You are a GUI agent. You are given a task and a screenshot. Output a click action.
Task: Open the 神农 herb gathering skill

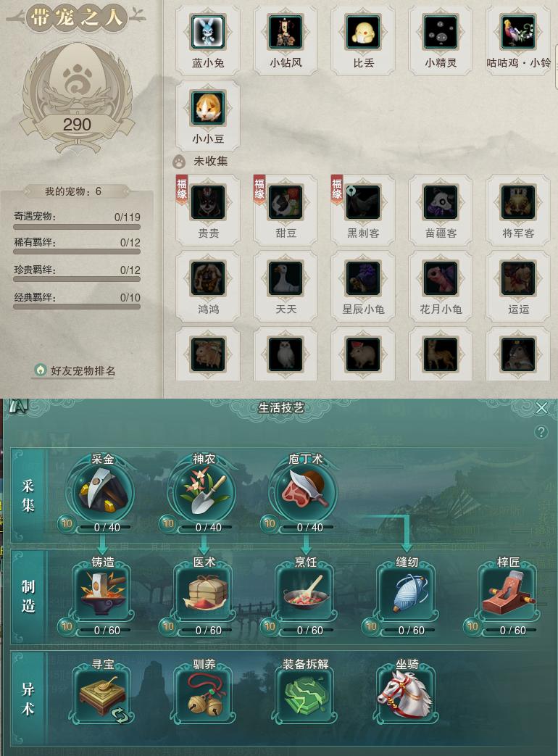click(x=202, y=491)
